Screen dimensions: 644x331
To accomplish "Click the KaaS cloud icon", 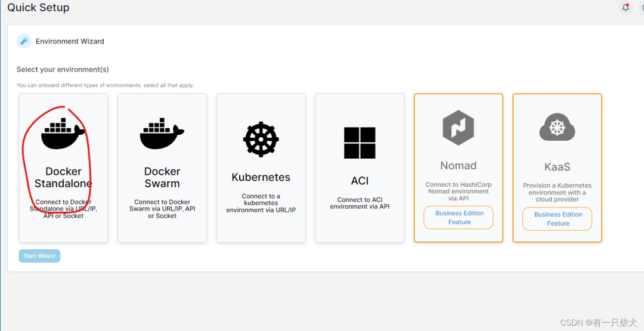I will click(557, 127).
